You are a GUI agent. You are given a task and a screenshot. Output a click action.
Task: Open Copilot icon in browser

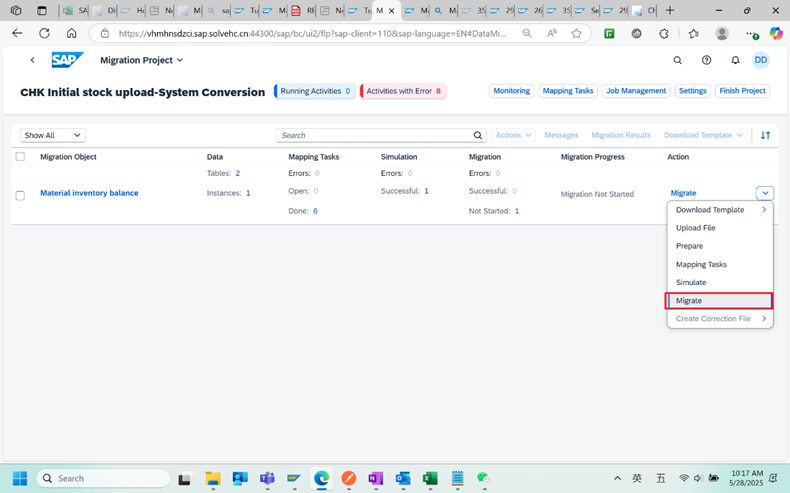[776, 33]
